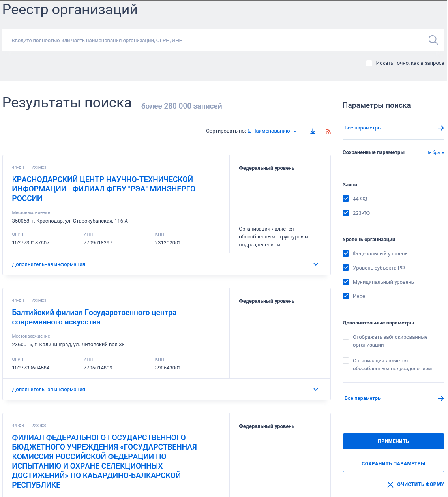The image size is (448, 497).
Task: Click arrow next to bottom 'Все параметры'
Action: point(441,398)
